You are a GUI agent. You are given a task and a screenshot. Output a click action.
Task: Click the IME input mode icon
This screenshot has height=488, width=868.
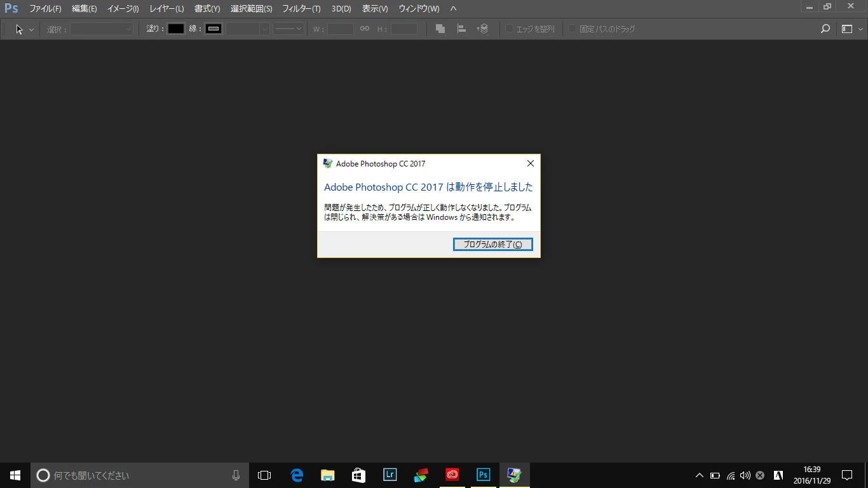[x=778, y=475]
